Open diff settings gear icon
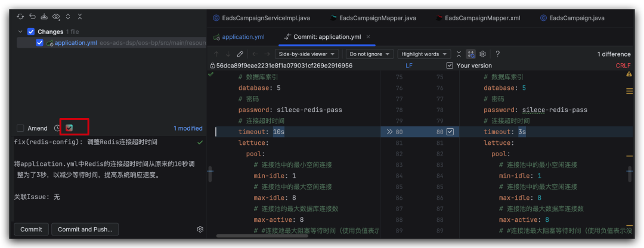The image size is (644, 248). coord(483,54)
